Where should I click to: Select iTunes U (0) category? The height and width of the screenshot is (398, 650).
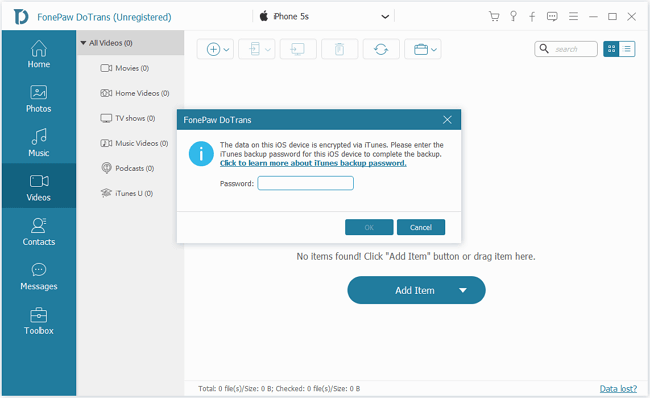coord(127,193)
